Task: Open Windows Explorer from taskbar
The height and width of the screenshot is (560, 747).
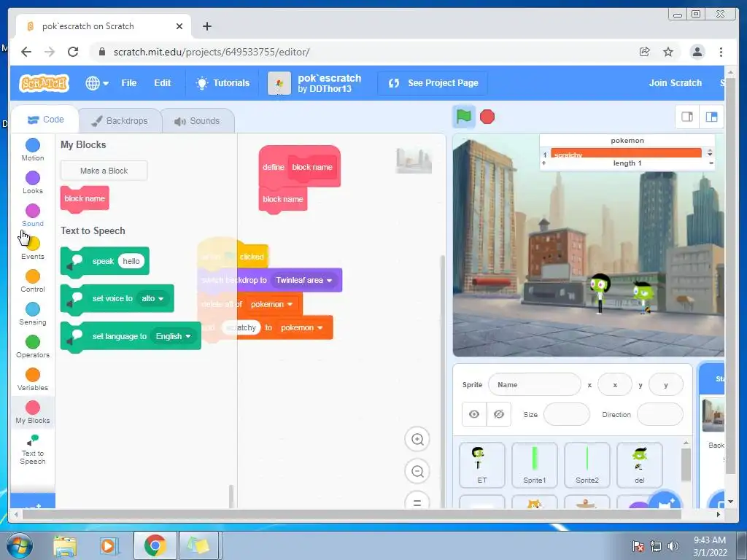Action: pos(64,545)
